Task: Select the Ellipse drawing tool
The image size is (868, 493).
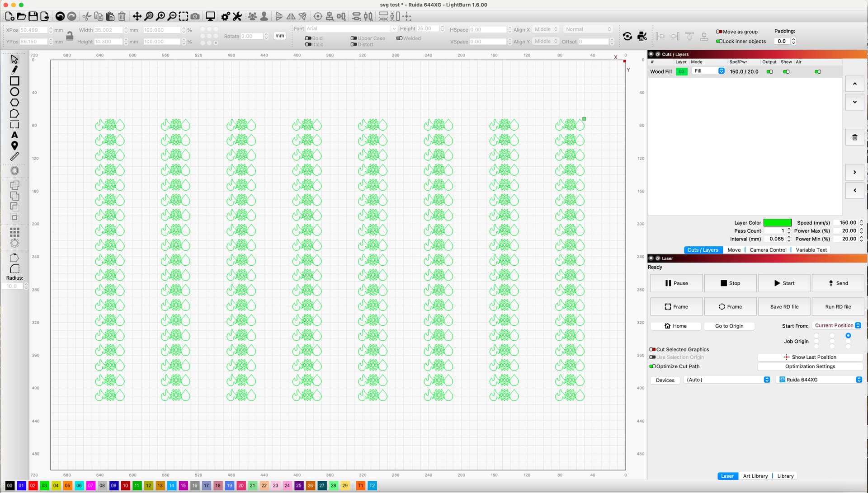Action: 14,92
